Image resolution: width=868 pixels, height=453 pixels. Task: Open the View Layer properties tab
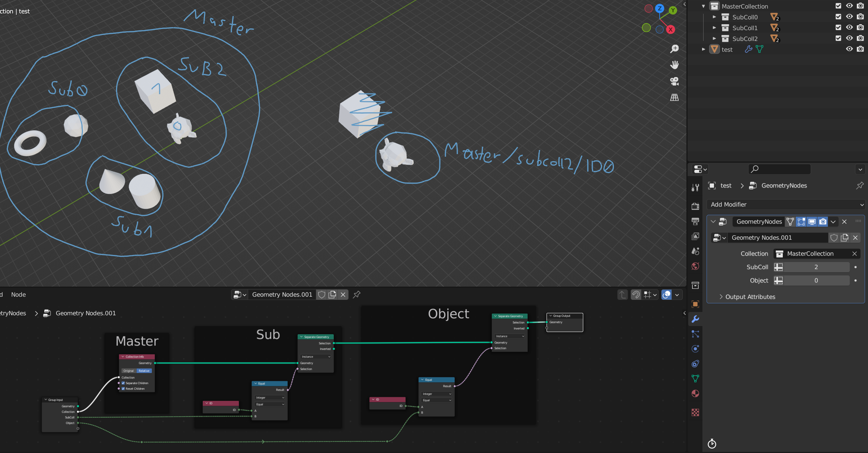coord(695,236)
